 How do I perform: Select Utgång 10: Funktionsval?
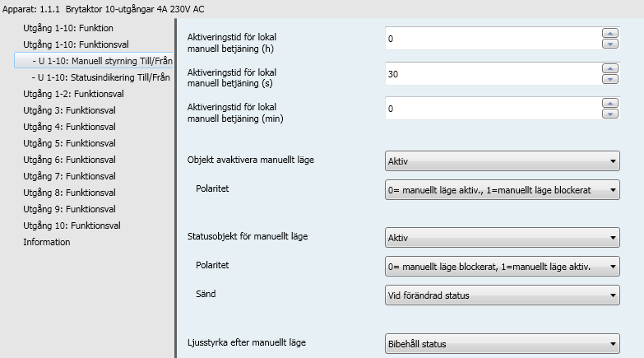72,225
